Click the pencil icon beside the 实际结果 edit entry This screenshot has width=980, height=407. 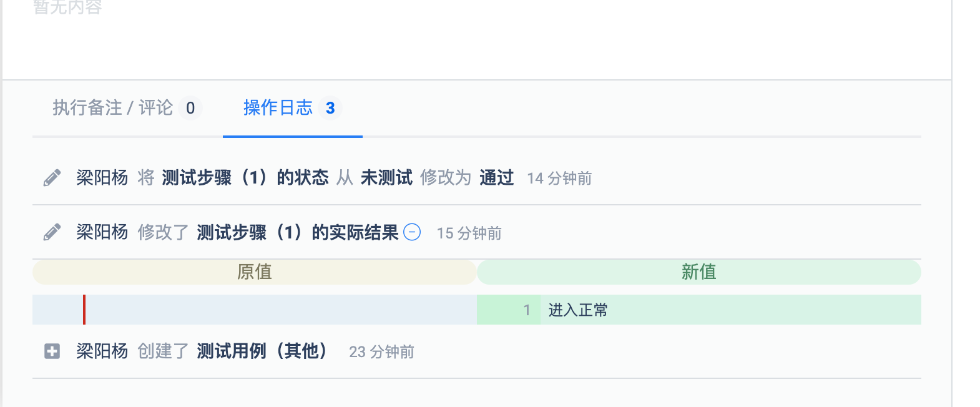(x=52, y=232)
